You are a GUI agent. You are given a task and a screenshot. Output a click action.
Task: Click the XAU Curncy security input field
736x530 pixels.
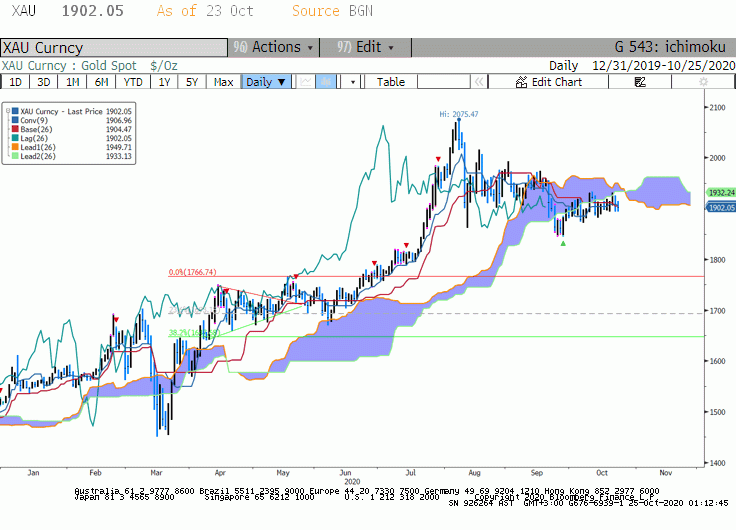point(114,48)
